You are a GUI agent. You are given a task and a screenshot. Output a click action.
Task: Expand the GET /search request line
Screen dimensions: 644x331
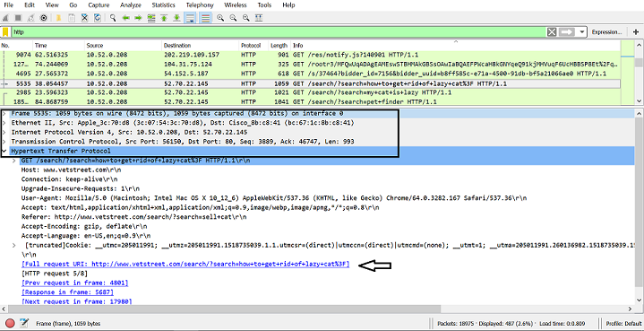tap(14, 161)
